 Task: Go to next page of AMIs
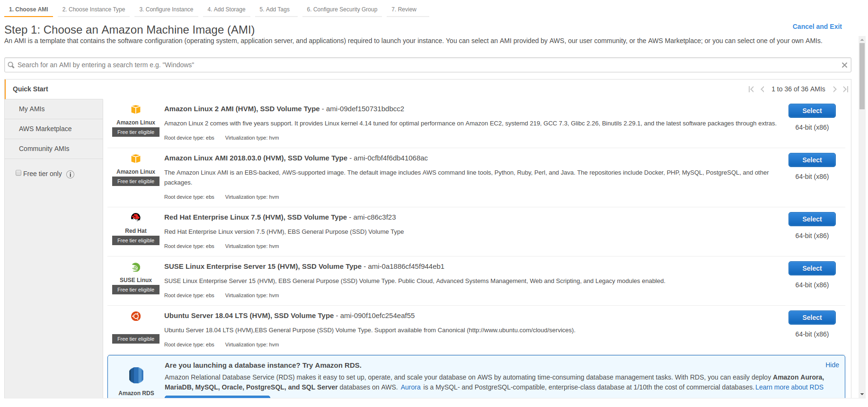(835, 89)
